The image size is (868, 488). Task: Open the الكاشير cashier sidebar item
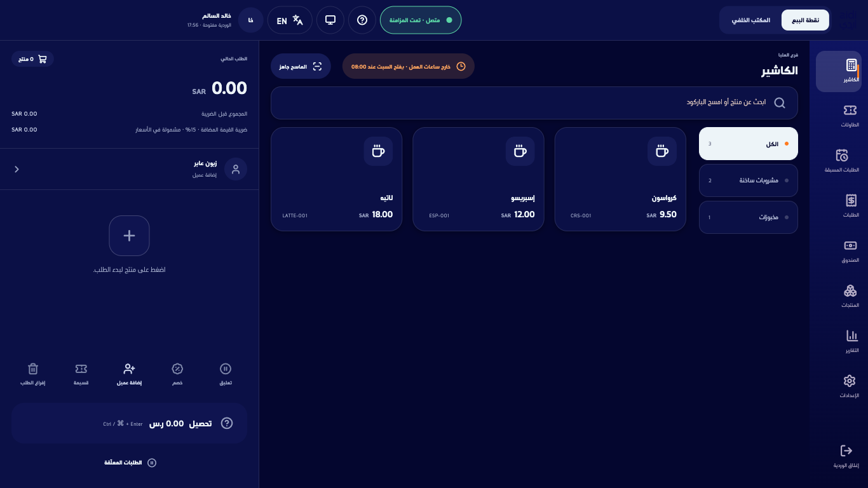point(838,71)
